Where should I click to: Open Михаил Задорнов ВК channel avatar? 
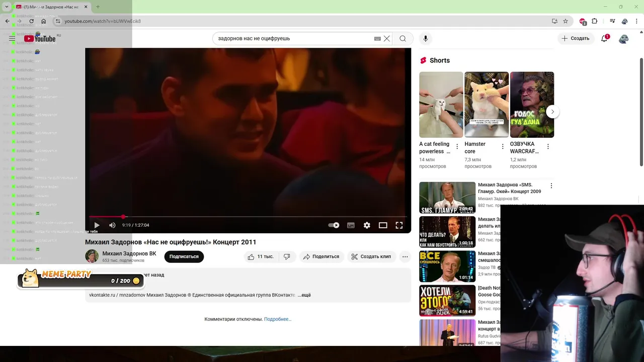tap(92, 256)
